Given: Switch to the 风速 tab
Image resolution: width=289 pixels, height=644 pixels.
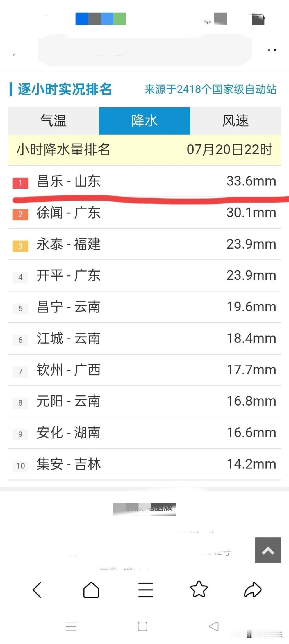Looking at the screenshot, I should tap(235, 121).
